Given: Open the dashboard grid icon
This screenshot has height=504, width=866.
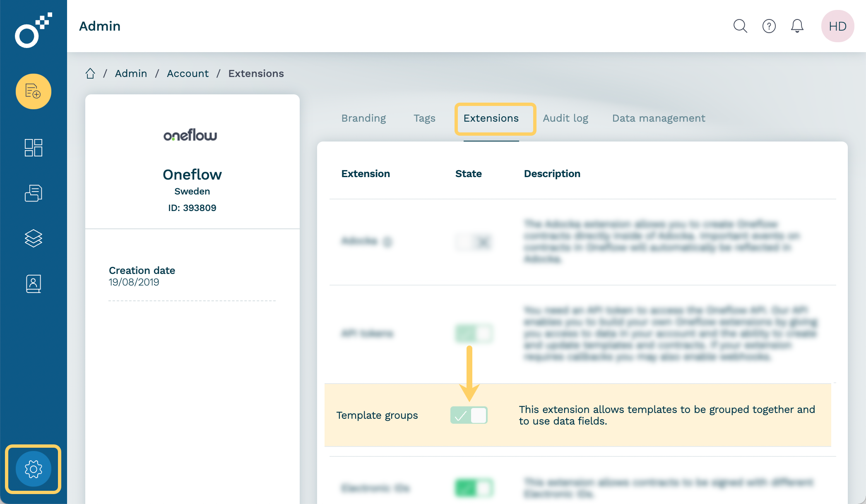Looking at the screenshot, I should coord(34,148).
